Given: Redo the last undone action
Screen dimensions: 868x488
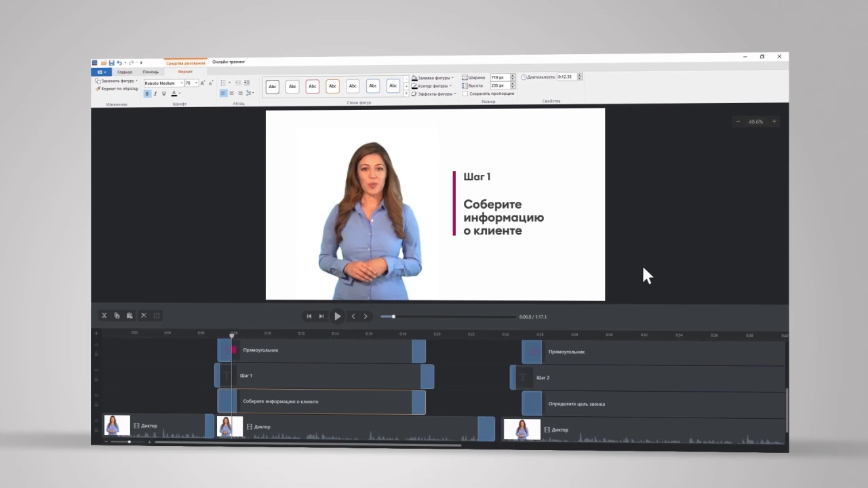Looking at the screenshot, I should pyautogui.click(x=132, y=63).
